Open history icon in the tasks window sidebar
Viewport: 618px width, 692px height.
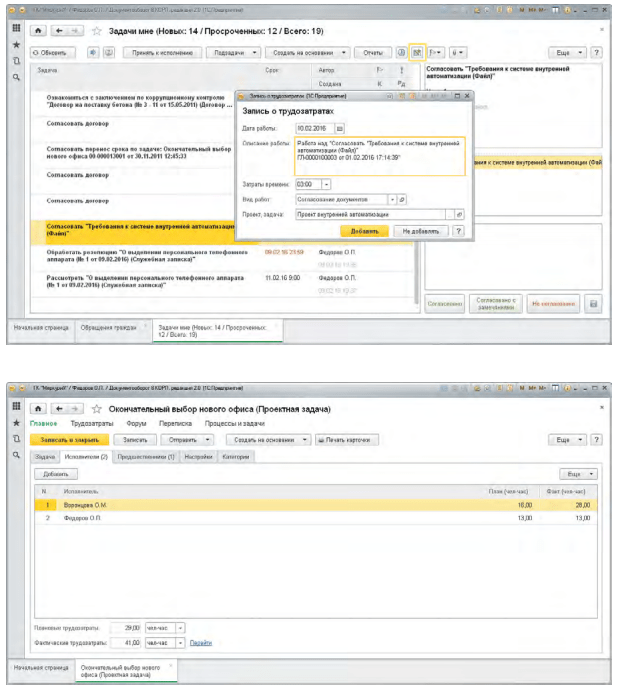pos(16,61)
